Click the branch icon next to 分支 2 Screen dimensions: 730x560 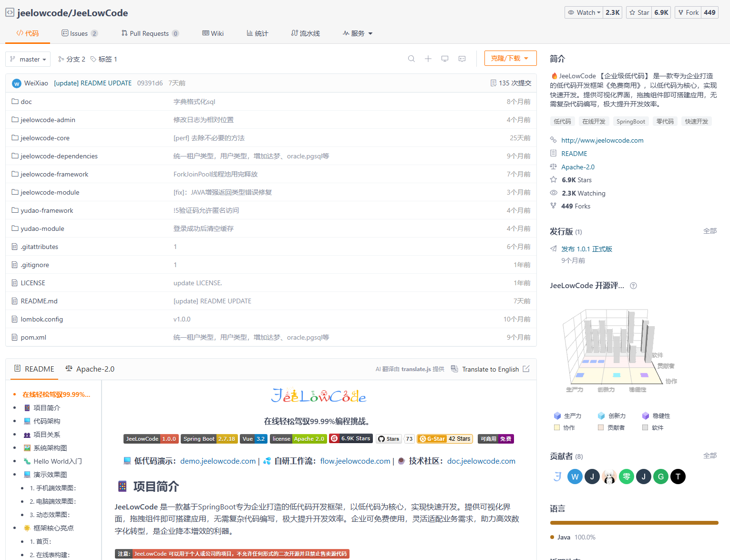pos(61,59)
